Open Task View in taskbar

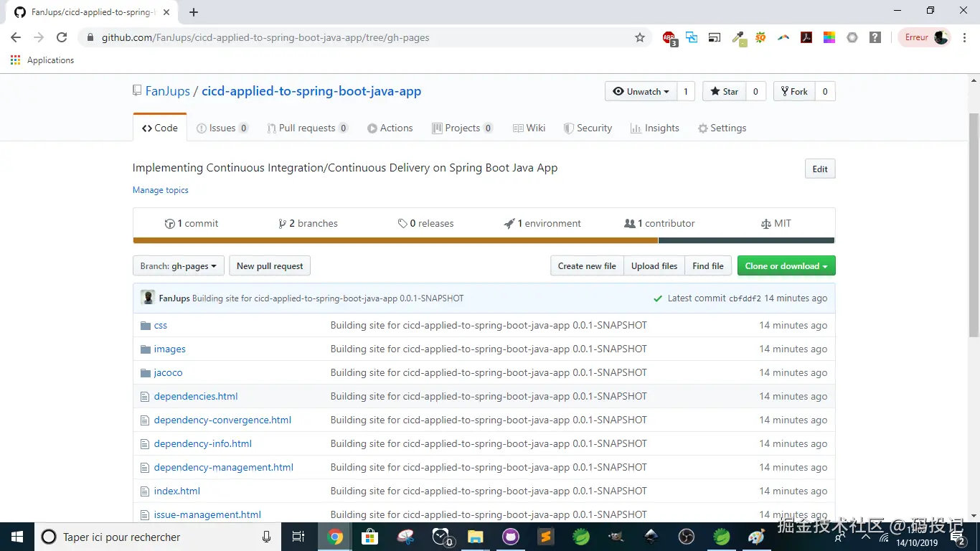[x=298, y=537]
